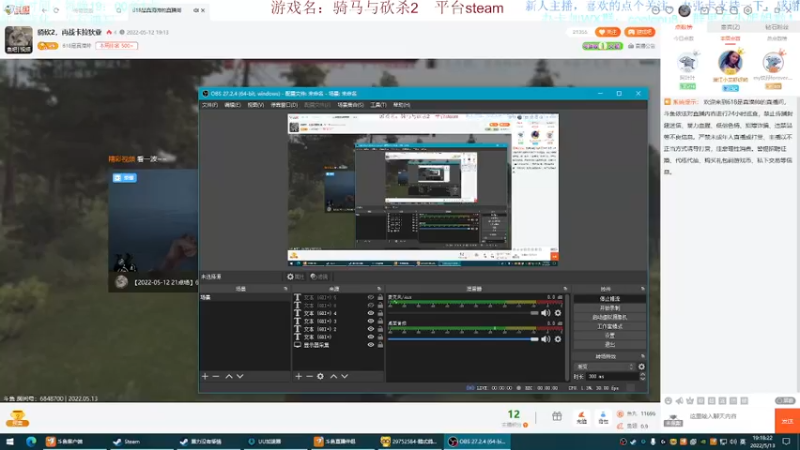The image size is (800, 450).
Task: Click the 退出 button in OBS controls
Action: click(610, 344)
